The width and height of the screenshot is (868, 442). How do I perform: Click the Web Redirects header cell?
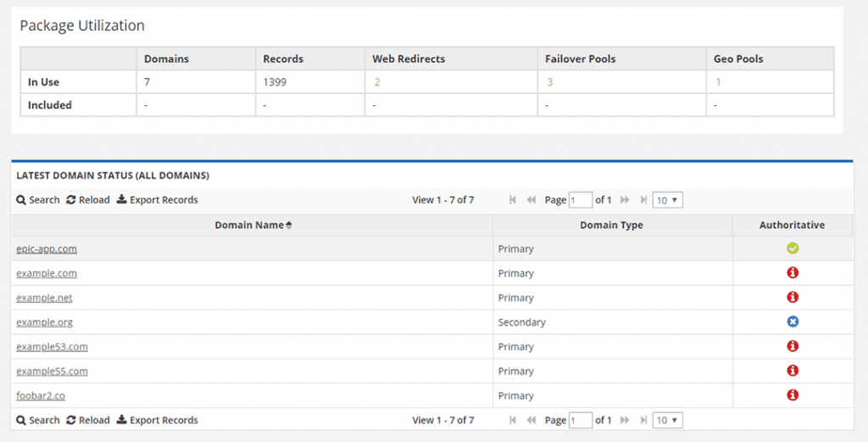point(451,59)
